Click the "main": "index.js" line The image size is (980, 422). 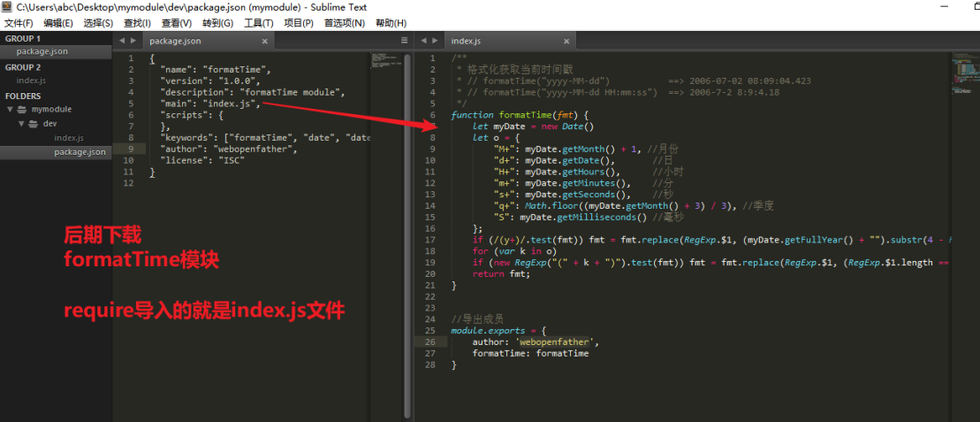tap(210, 104)
